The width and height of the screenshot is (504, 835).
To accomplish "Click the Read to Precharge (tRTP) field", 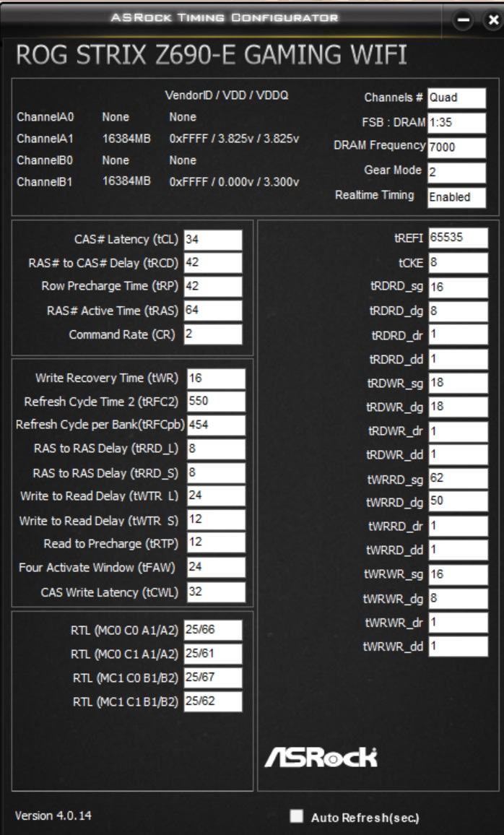I will pyautogui.click(x=216, y=542).
